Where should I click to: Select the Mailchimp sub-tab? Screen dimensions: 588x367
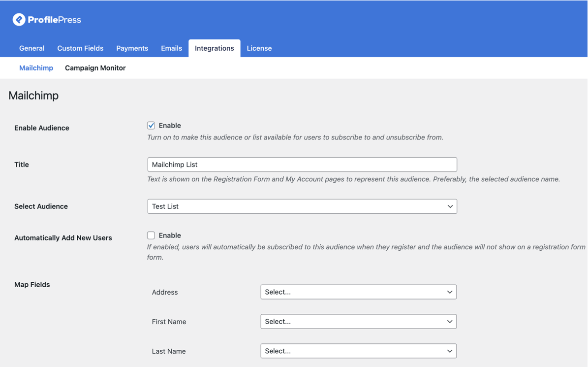pyautogui.click(x=36, y=67)
